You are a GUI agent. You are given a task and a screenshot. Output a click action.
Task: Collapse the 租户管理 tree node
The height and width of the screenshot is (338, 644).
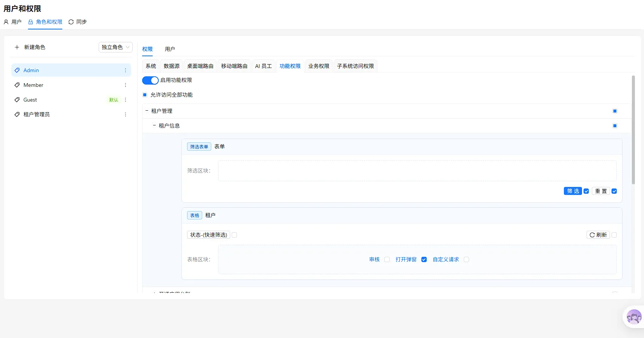[x=147, y=111]
